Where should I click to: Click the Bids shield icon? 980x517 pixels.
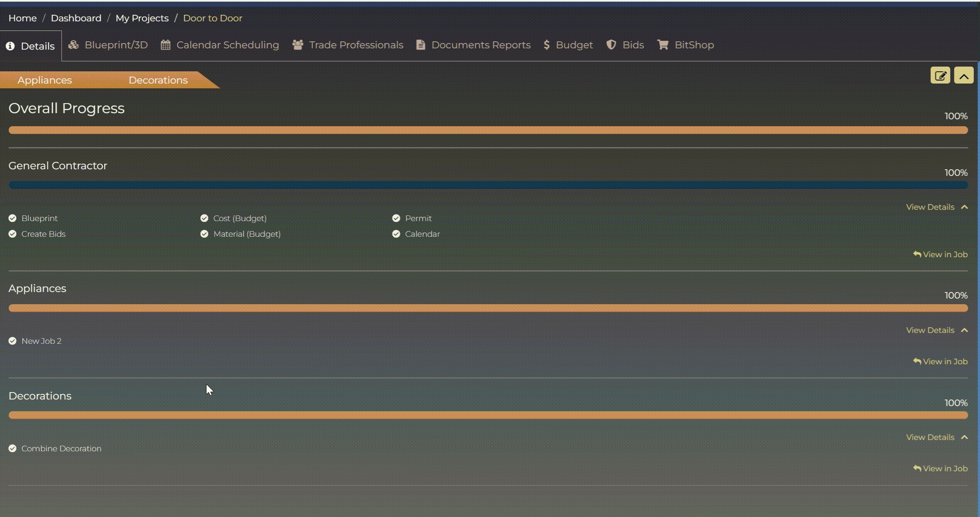(x=611, y=45)
